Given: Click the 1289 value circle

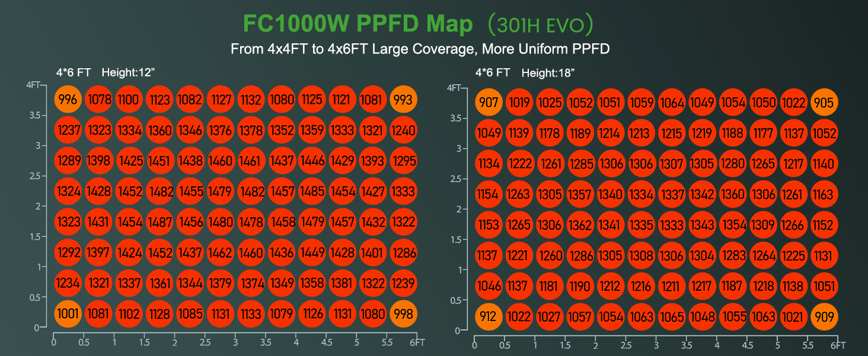Looking at the screenshot, I should [68, 161].
